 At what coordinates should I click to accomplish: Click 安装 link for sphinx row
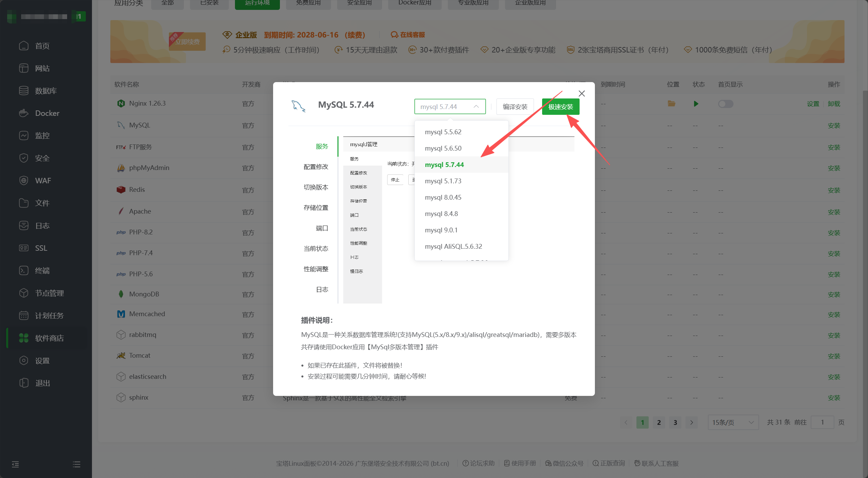point(834,398)
